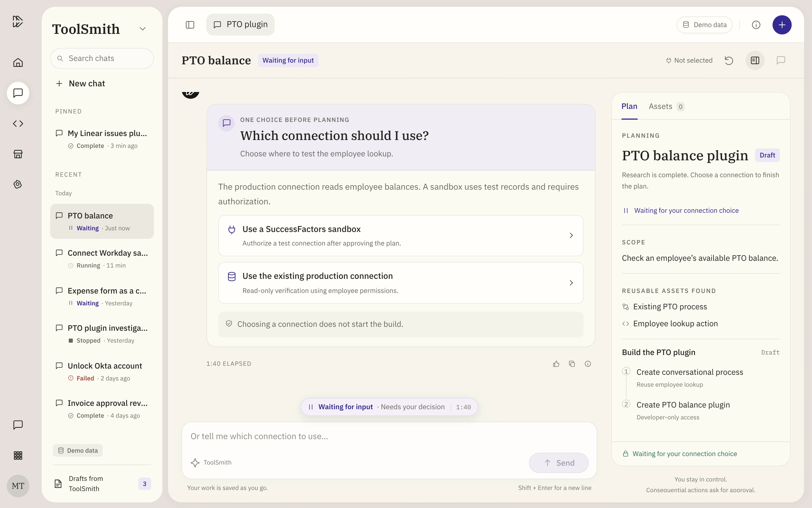Image resolution: width=812 pixels, height=508 pixels.
Task: Click the drafts document icon in sidebar
Action: pyautogui.click(x=58, y=484)
